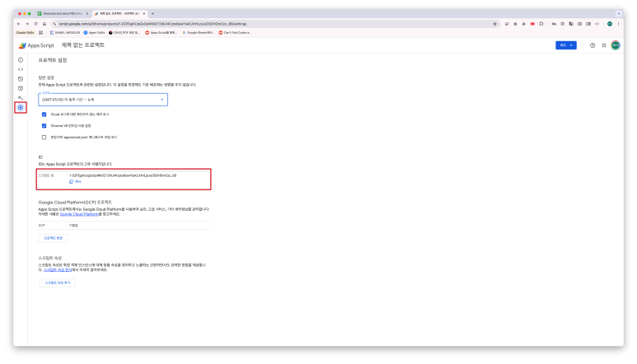637x364 pixels.
Task: Open the code Editor from the sidebar
Action: point(21,69)
